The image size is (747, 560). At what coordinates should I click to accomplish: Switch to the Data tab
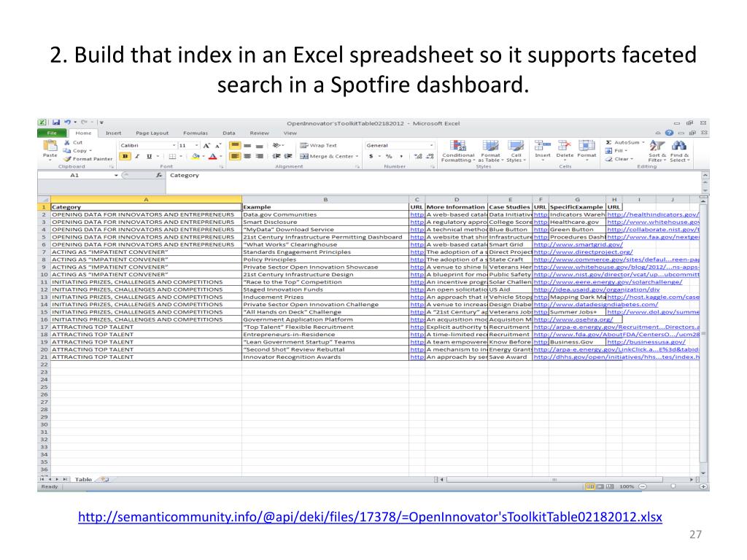tap(228, 133)
